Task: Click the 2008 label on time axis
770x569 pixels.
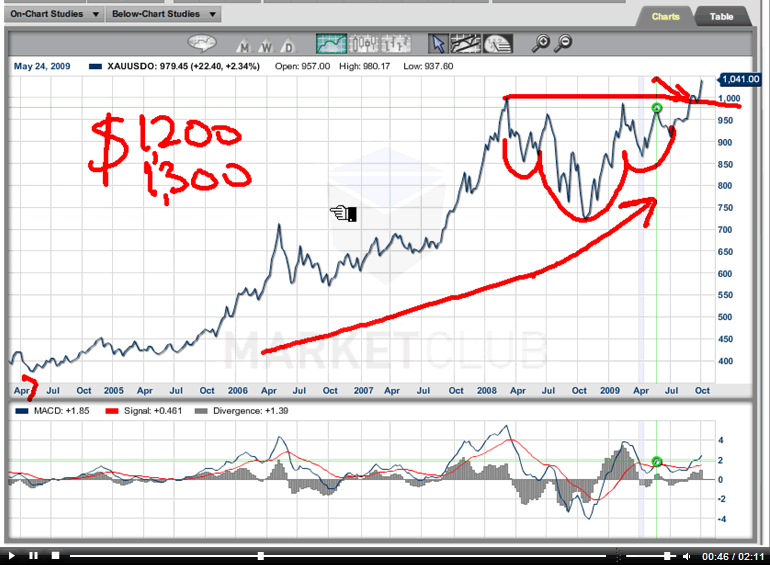Action: coord(487,391)
